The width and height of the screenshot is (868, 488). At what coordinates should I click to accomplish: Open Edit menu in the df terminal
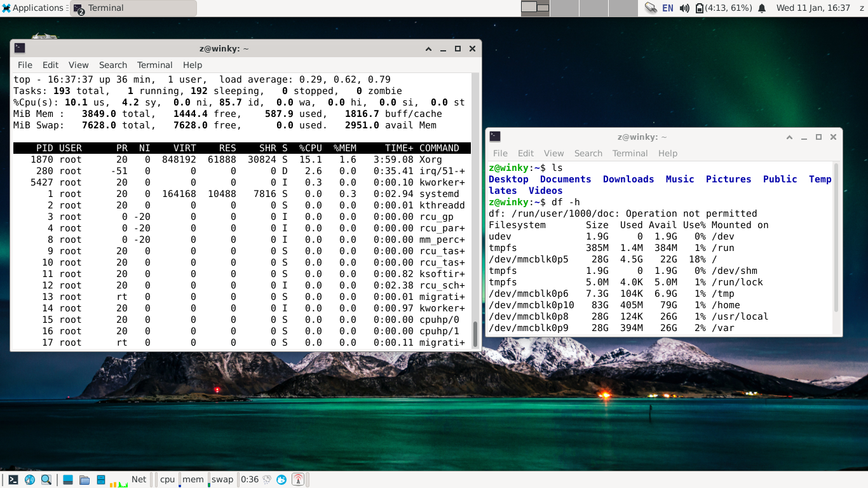pos(526,153)
